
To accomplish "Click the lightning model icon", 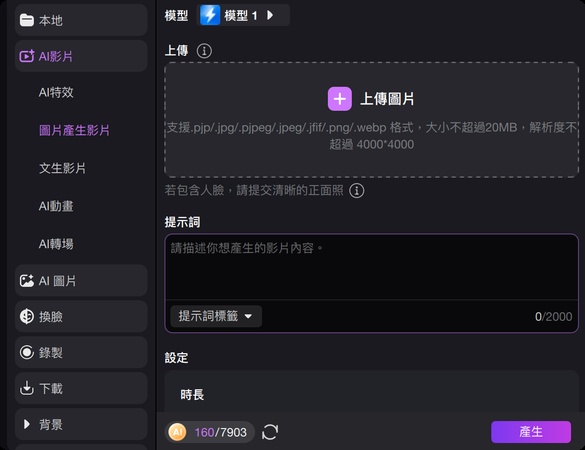I will click(210, 15).
